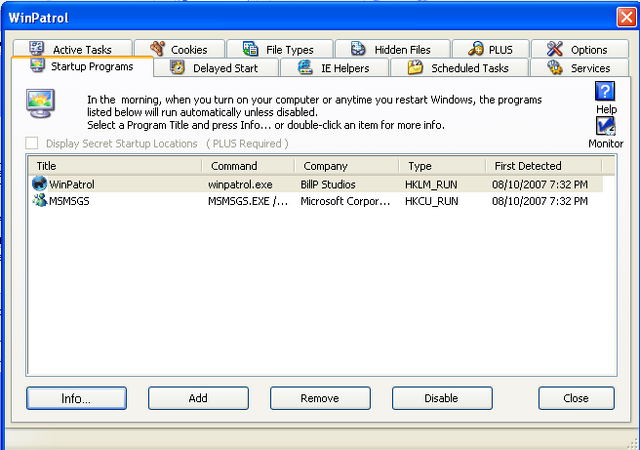Switch to the Scheduled Tasks tab
Viewport: 640px width, 450px height.
pyautogui.click(x=460, y=68)
